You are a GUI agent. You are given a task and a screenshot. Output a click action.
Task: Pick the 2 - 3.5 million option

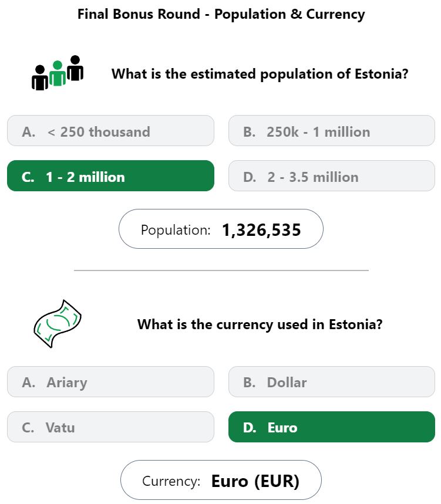click(332, 176)
